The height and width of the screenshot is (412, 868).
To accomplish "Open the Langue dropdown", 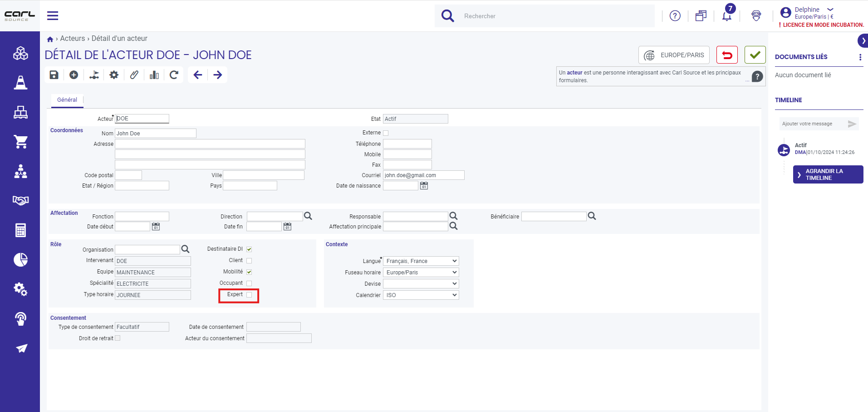I will (x=421, y=261).
